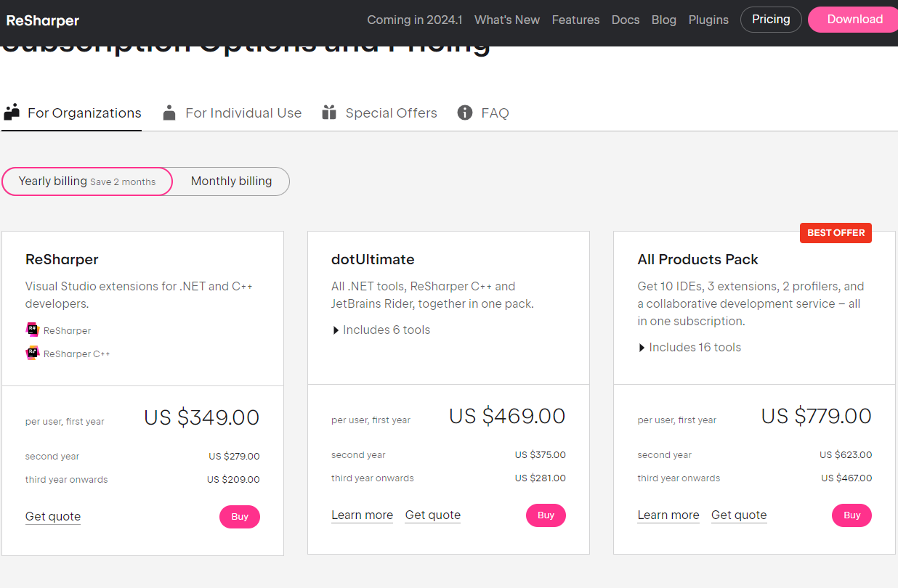Screen dimensions: 898x588
Task: Click the For Organizations group icon
Action: pos(12,112)
